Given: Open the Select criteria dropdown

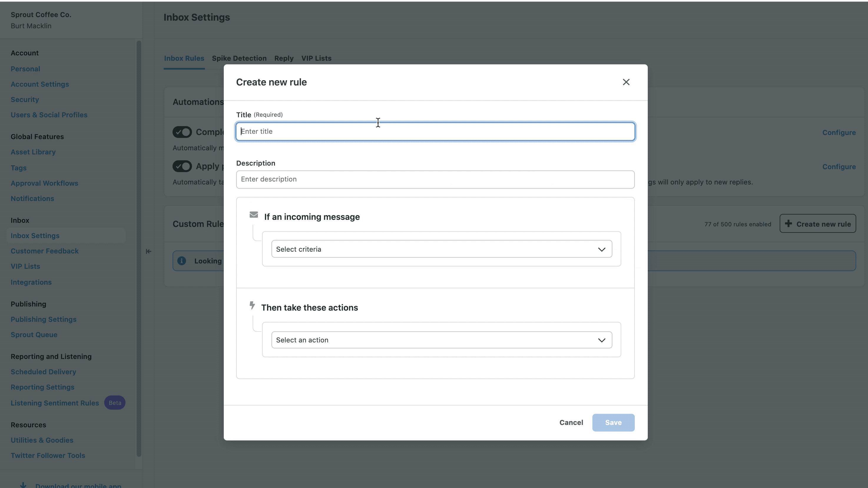Looking at the screenshot, I should pyautogui.click(x=441, y=249).
